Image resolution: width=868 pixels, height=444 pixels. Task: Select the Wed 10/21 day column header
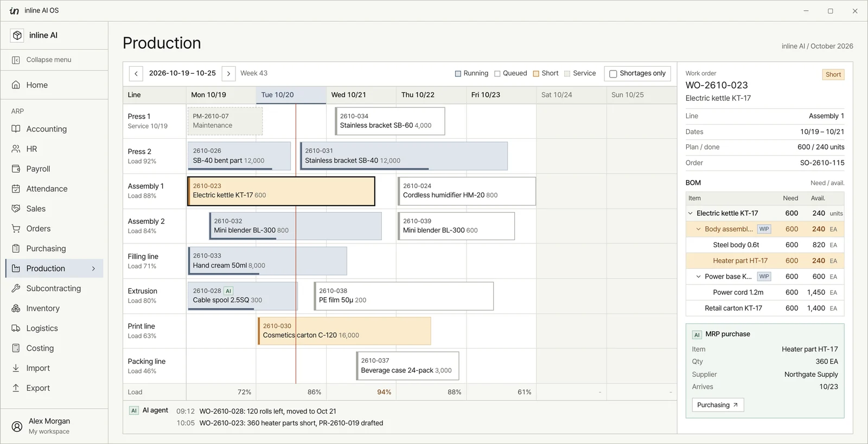361,95
